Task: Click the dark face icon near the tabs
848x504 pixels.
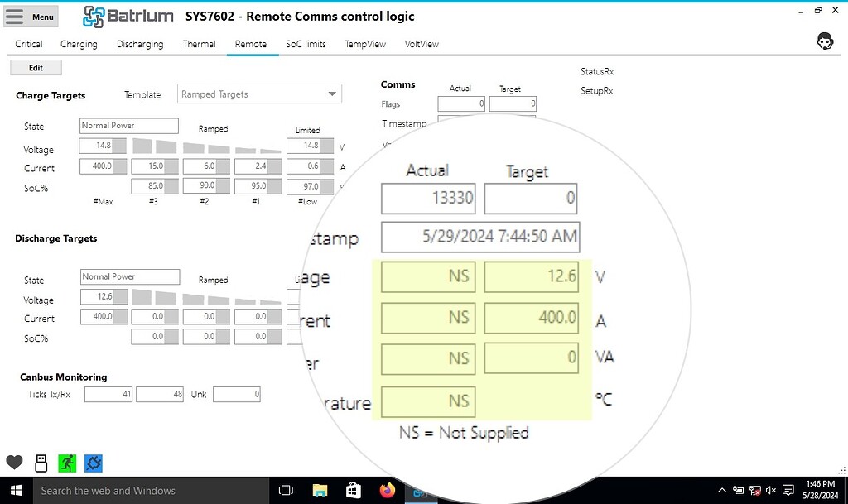Action: click(x=825, y=40)
